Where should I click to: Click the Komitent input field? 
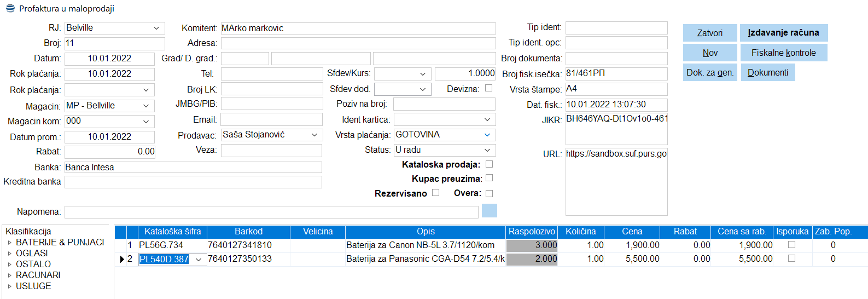point(358,28)
